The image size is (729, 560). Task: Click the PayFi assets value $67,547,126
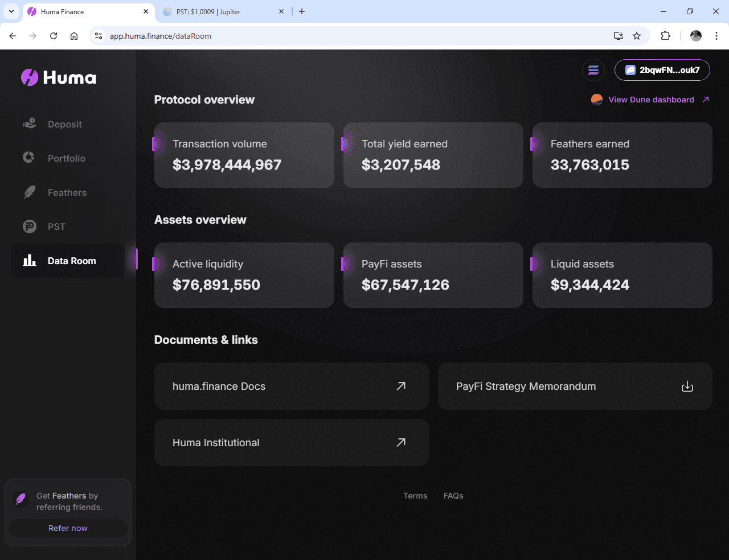click(406, 285)
